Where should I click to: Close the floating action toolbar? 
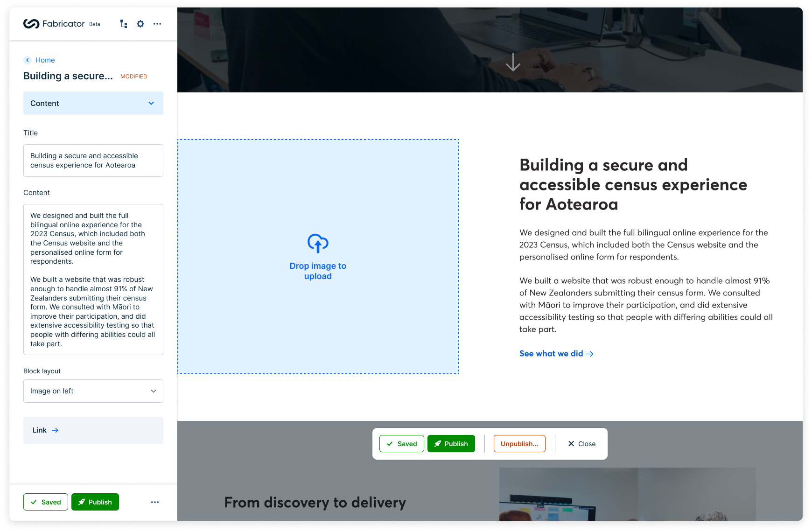click(581, 444)
